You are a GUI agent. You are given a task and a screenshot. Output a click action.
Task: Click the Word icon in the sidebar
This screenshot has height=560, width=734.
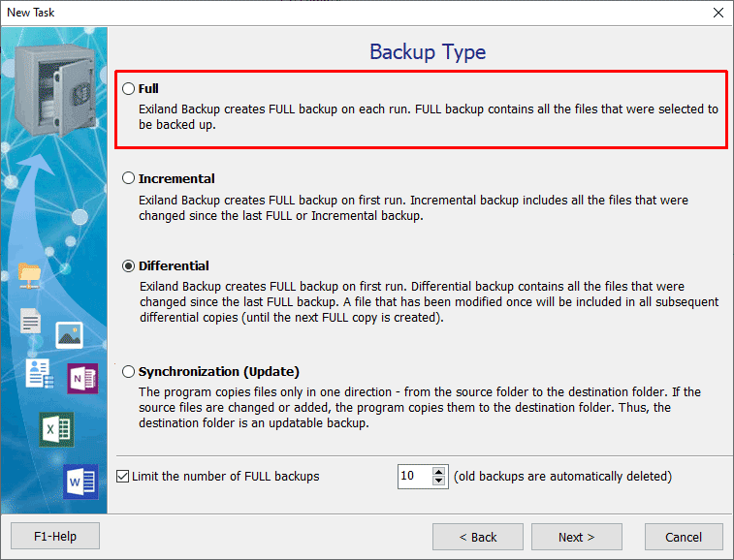(81, 482)
